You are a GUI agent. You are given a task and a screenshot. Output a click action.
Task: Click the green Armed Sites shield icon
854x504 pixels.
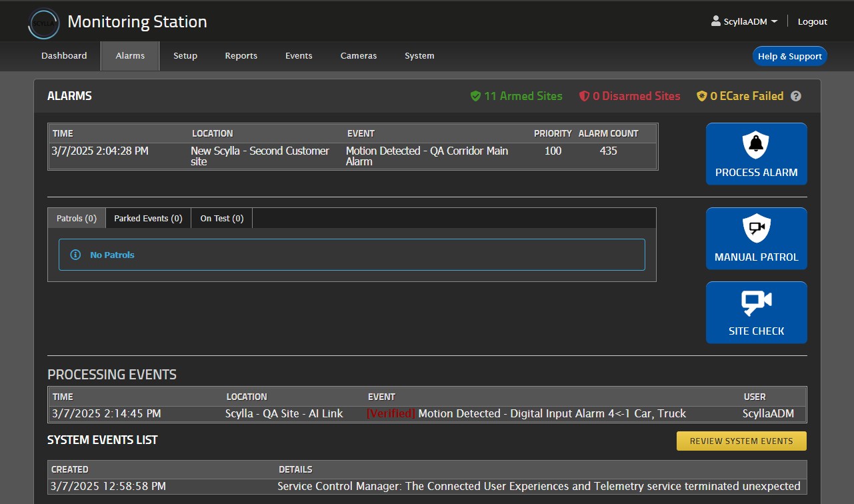tap(475, 96)
